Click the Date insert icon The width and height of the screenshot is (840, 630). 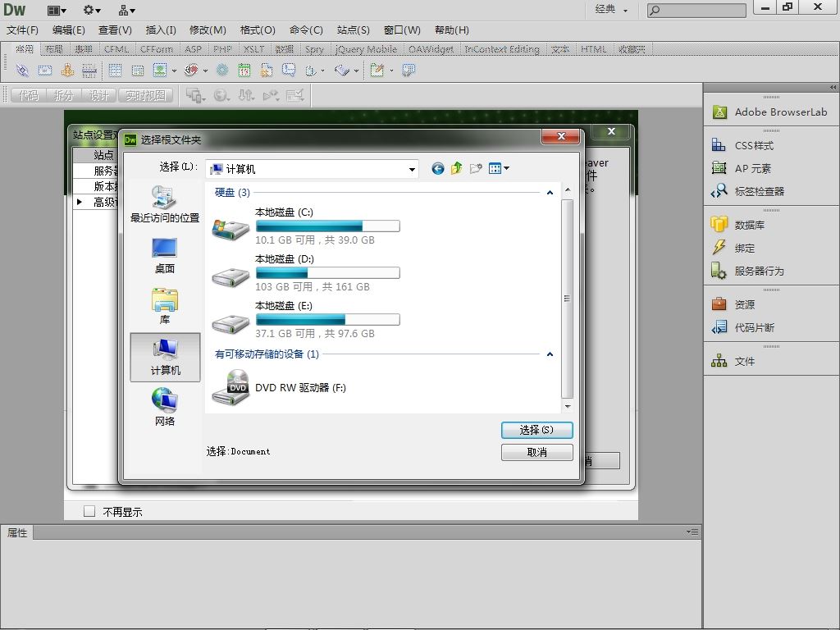pyautogui.click(x=244, y=71)
